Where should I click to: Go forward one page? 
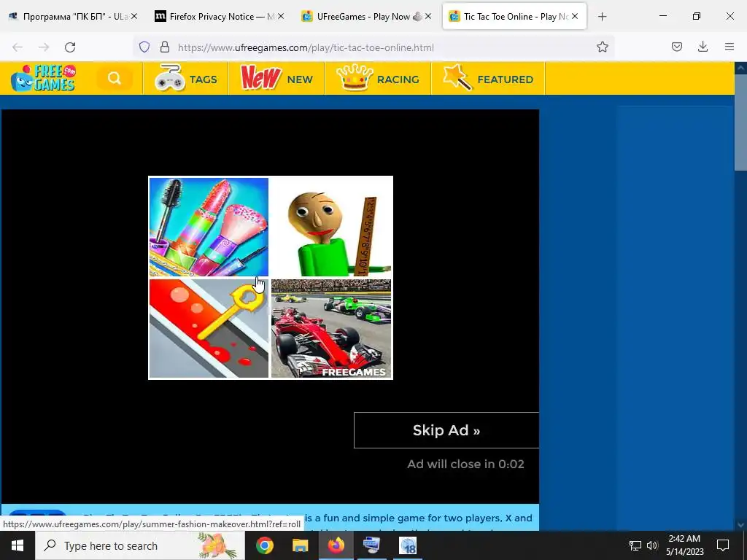[44, 47]
